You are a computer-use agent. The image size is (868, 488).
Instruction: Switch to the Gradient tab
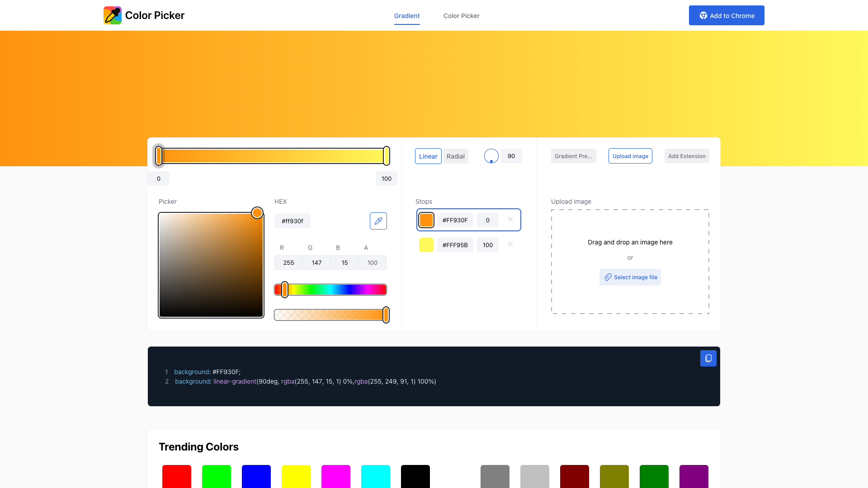coord(406,16)
